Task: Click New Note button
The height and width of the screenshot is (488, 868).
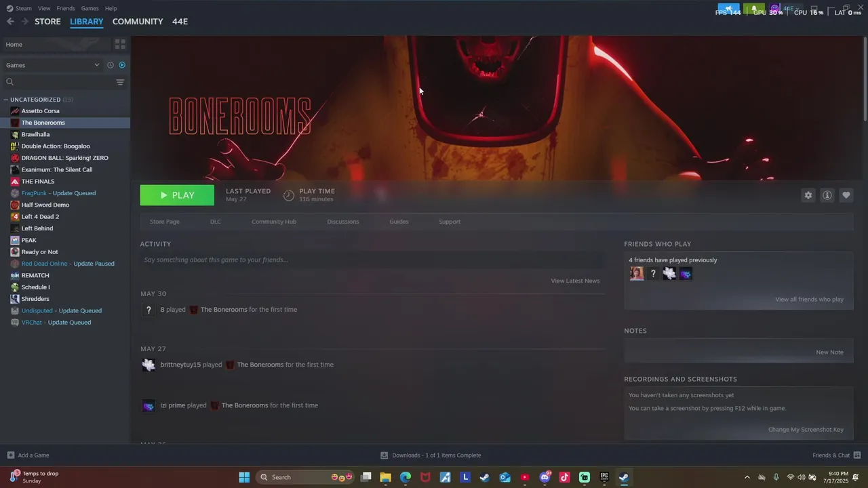Action: click(x=830, y=352)
